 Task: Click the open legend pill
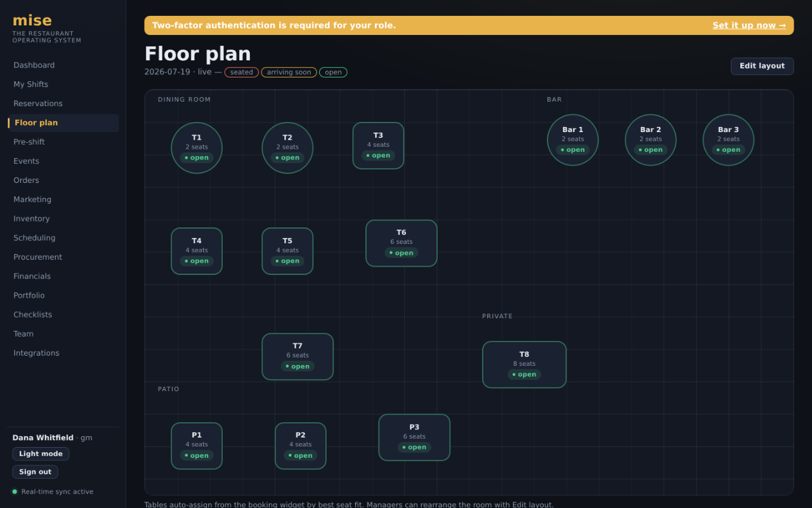(x=333, y=72)
